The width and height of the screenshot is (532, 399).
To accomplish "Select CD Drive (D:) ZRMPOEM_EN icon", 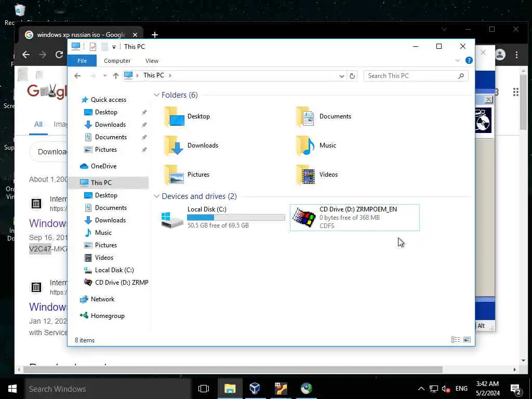I will tap(304, 218).
